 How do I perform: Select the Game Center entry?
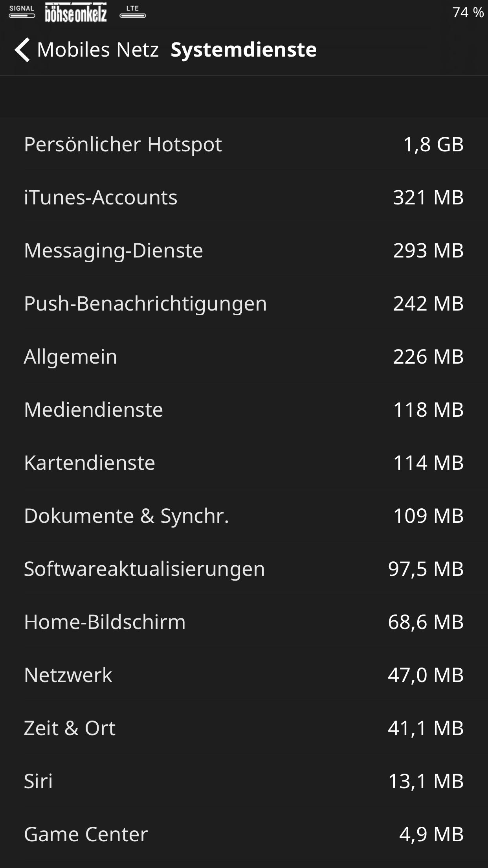(x=244, y=834)
